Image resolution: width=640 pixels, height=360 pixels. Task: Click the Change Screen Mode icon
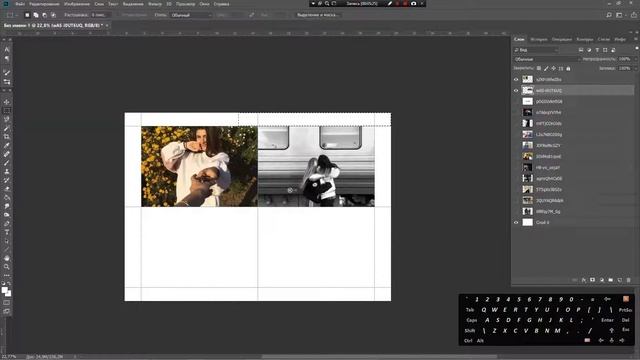pyautogui.click(x=7, y=311)
